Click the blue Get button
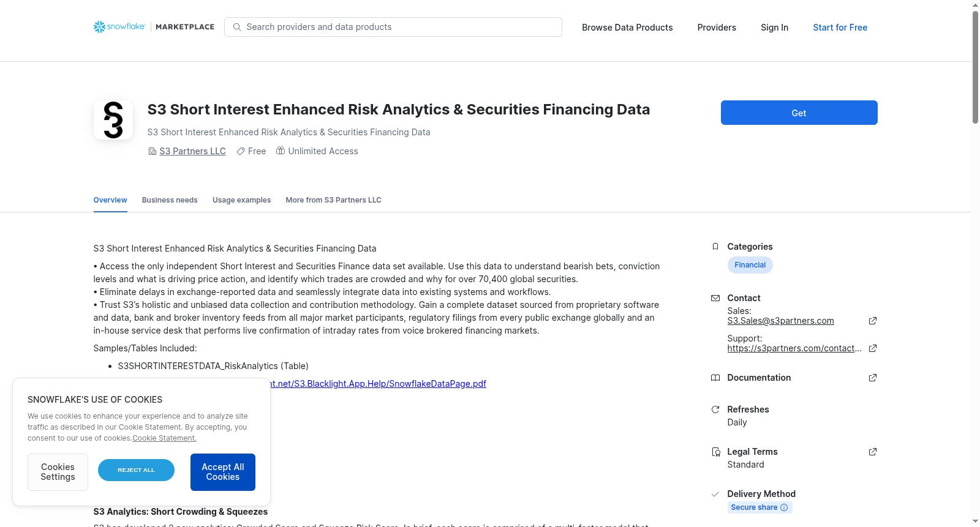The width and height of the screenshot is (980, 527). click(799, 113)
